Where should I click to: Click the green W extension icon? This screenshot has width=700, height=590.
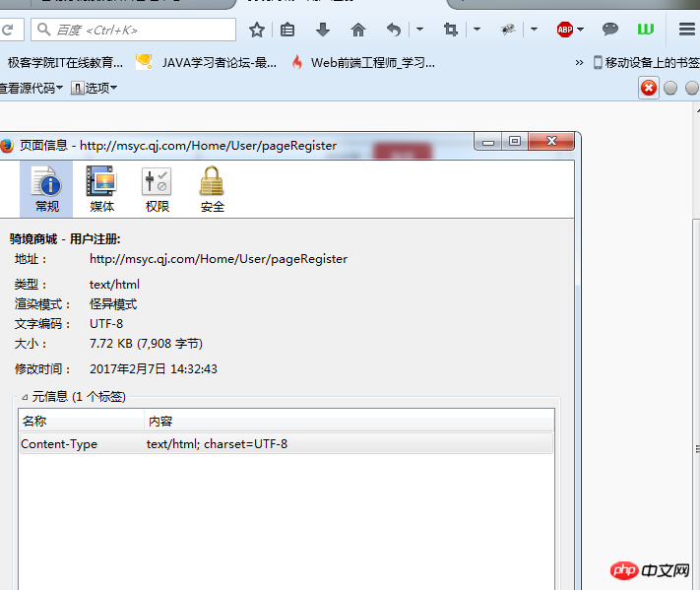646,30
